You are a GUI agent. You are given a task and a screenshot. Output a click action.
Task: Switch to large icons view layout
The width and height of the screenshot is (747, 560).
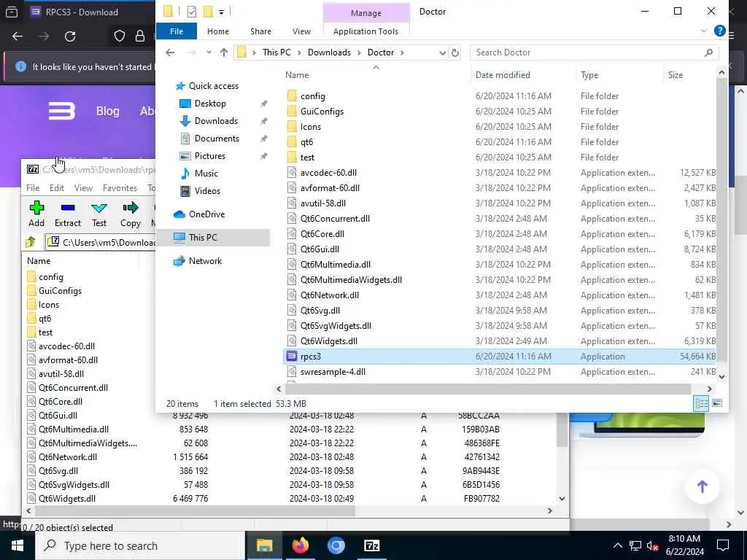coord(717,404)
